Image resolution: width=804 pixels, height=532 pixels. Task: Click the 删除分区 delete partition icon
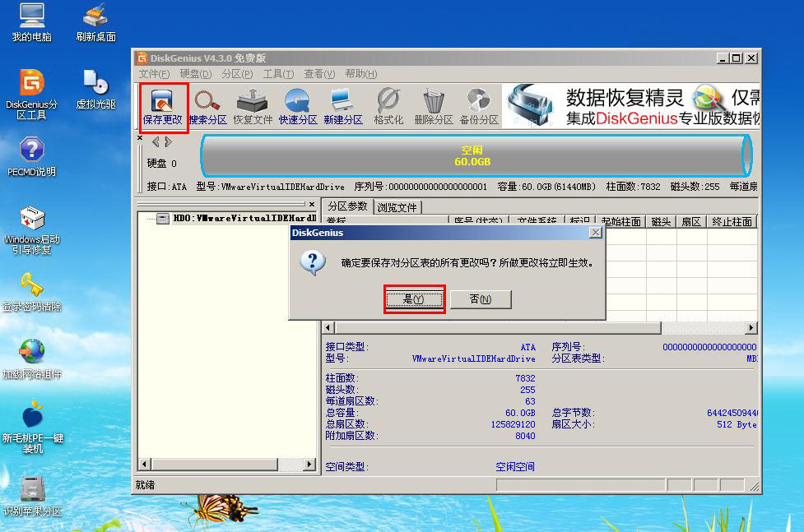tap(434, 108)
